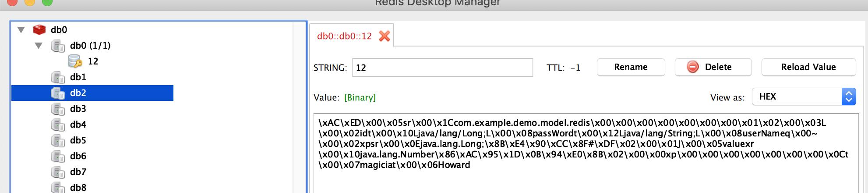The height and width of the screenshot is (193, 868).
Task: Select the key icon for entry 12
Action: point(75,61)
